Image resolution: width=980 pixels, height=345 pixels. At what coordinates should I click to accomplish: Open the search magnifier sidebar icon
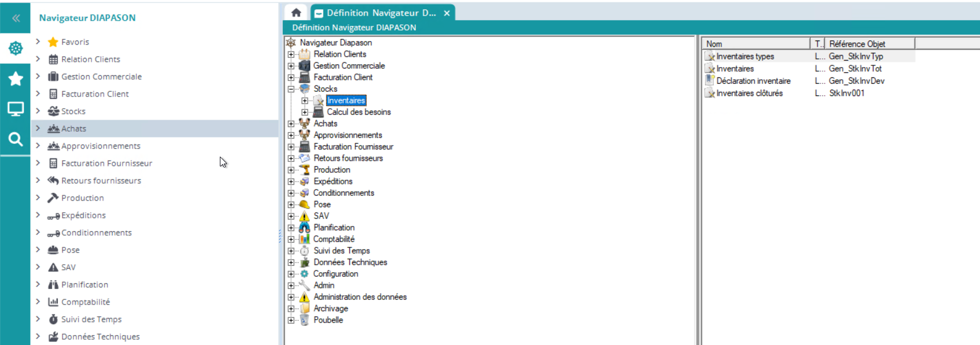(16, 139)
